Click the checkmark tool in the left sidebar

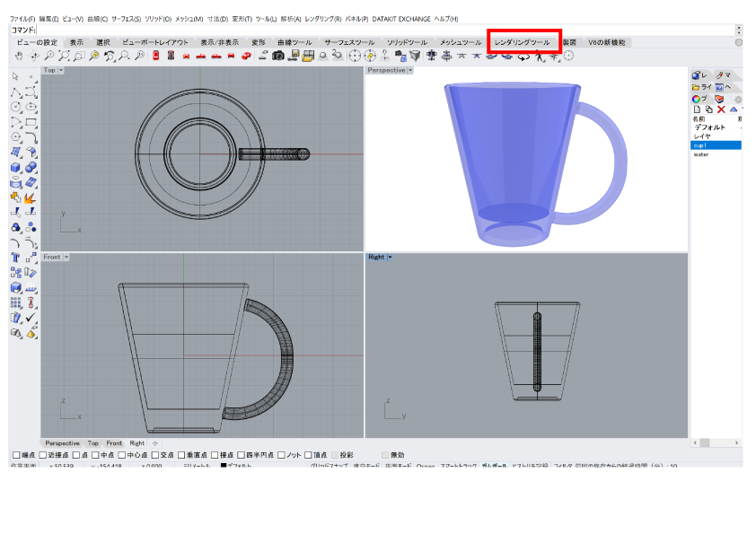[31, 318]
